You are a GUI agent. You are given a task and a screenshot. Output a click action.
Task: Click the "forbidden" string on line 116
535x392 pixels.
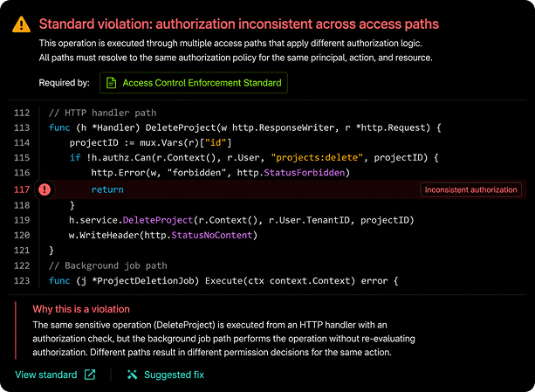tap(196, 173)
